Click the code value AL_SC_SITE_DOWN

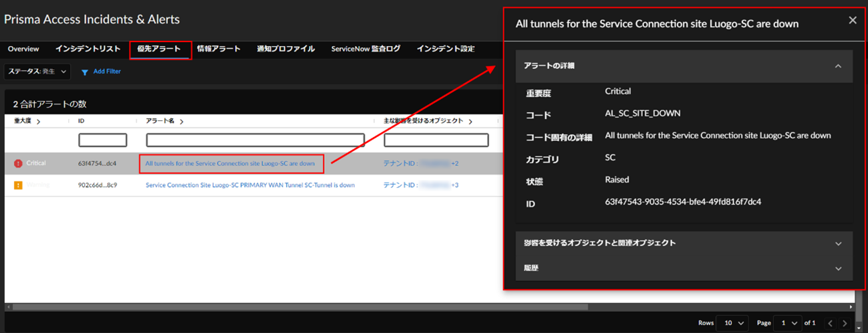(x=643, y=113)
